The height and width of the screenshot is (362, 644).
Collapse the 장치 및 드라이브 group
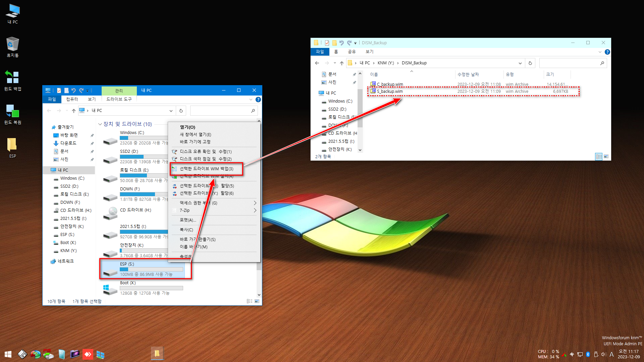coord(100,124)
